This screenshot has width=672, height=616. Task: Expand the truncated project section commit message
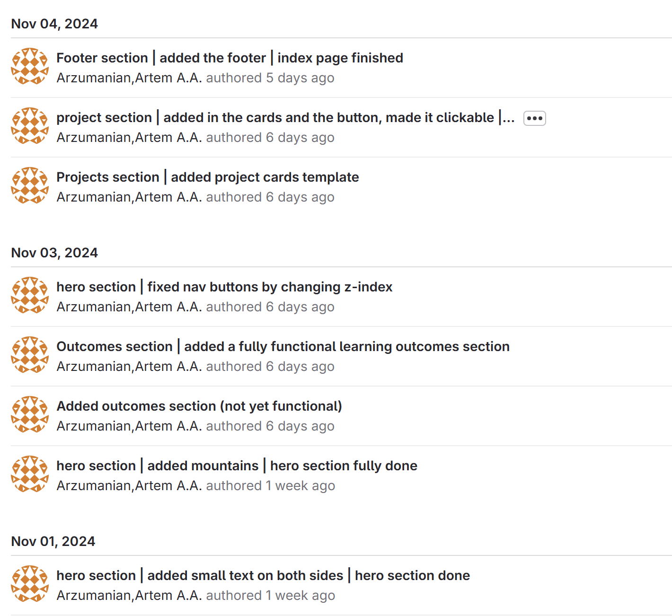coord(534,118)
